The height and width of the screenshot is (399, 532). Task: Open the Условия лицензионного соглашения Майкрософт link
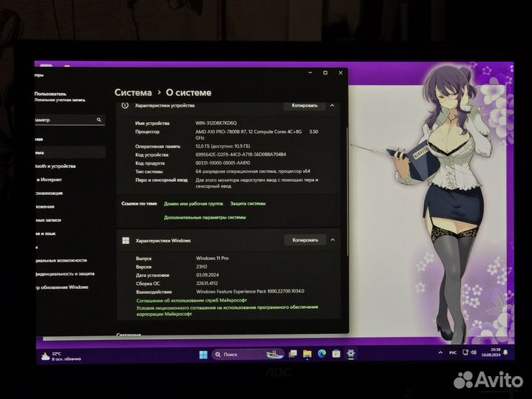click(227, 310)
